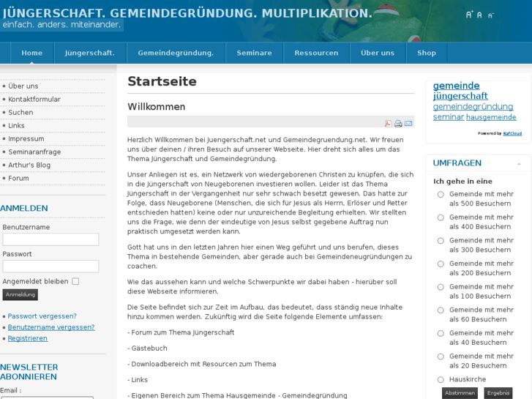
Task: Tick the 'Angemeldet bleiben' checkbox
Action: 75,281
